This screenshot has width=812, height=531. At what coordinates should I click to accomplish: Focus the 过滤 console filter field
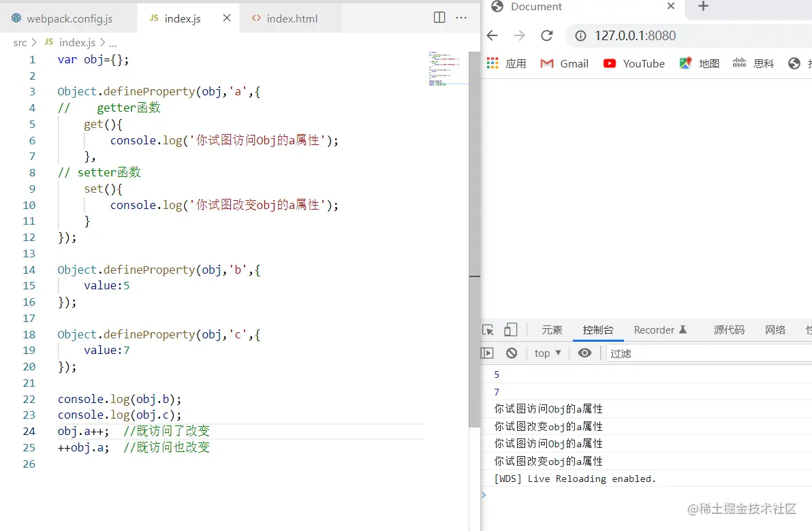[709, 353]
